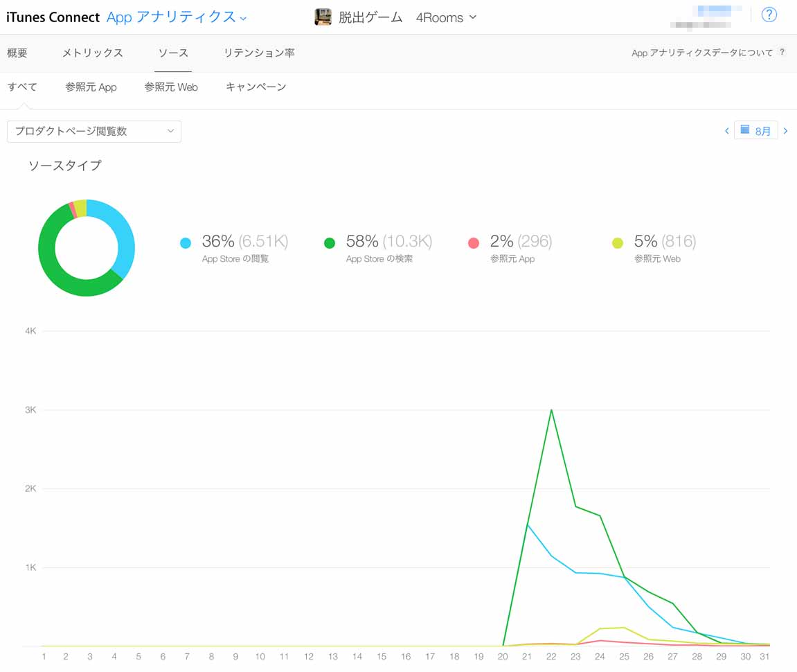Click the calendar icon for 8月
Viewport: 797px width, 672px height.
(x=745, y=130)
